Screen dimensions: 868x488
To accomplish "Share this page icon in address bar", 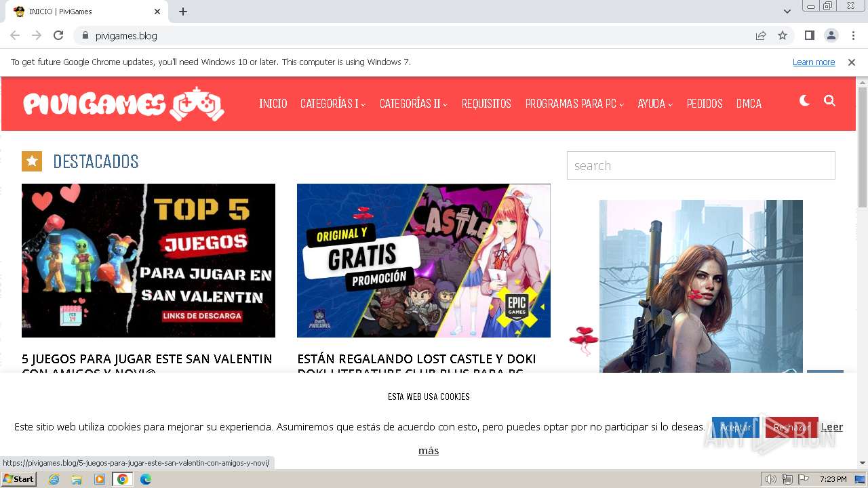I will click(x=761, y=35).
